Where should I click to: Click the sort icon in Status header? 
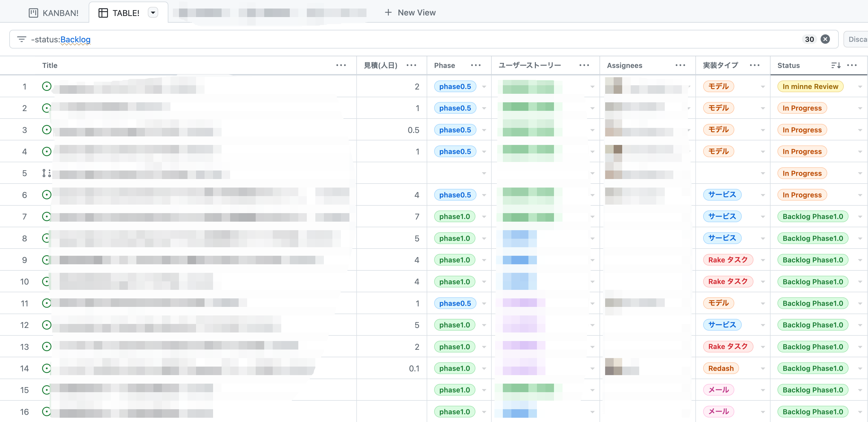836,65
